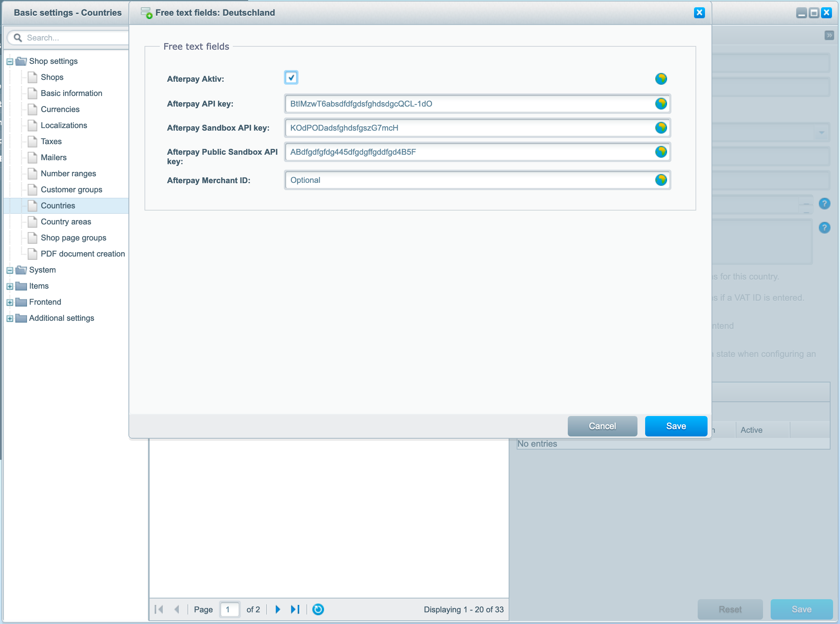Reset the country detail form
This screenshot has width=840, height=624.
coord(730,609)
